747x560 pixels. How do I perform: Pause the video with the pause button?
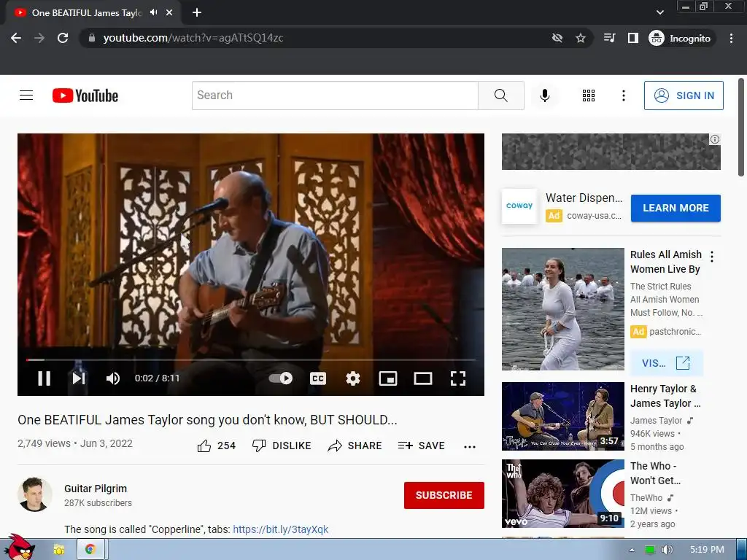click(x=44, y=378)
